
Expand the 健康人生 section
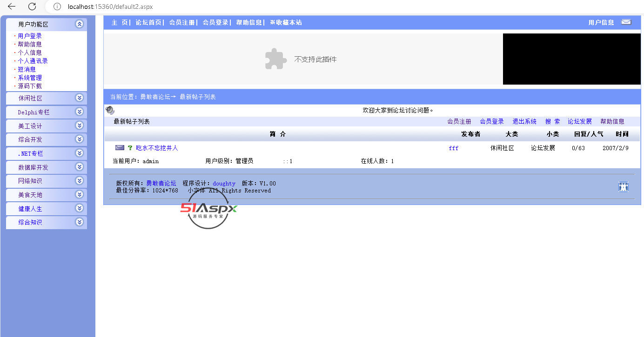80,209
